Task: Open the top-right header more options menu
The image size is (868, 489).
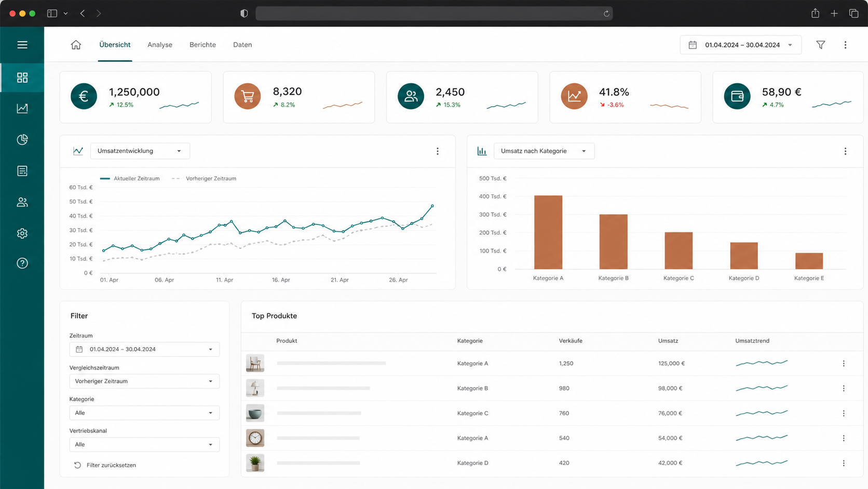Action: [845, 45]
